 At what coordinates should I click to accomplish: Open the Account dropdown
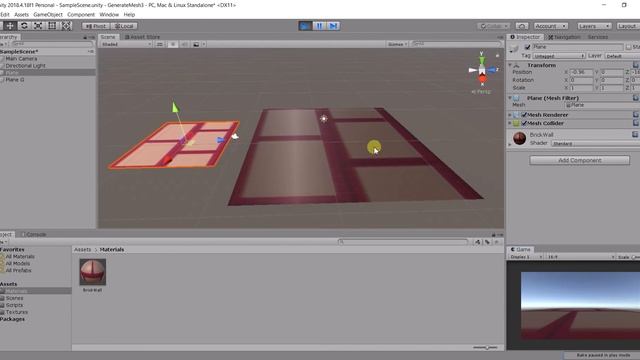coord(551,26)
